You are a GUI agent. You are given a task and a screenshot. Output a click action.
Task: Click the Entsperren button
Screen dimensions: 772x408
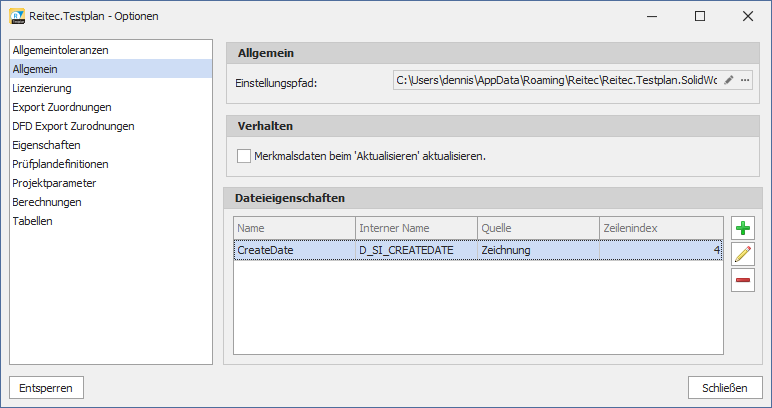click(47, 387)
